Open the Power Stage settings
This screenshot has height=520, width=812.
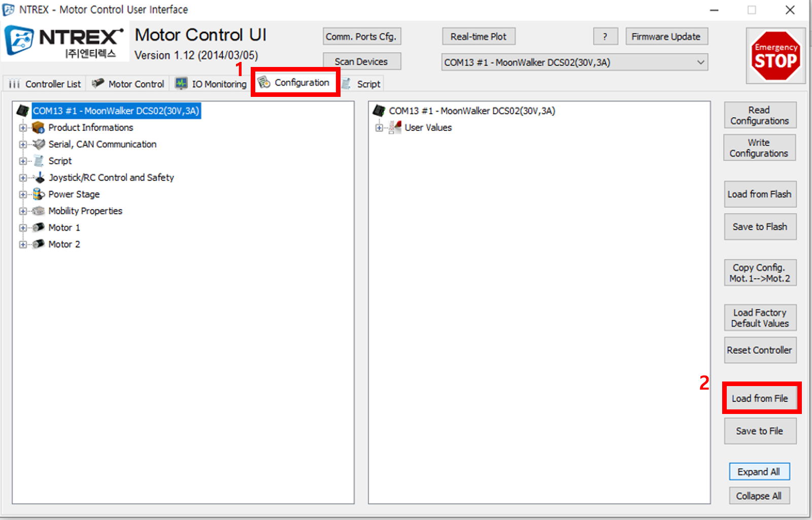point(74,194)
